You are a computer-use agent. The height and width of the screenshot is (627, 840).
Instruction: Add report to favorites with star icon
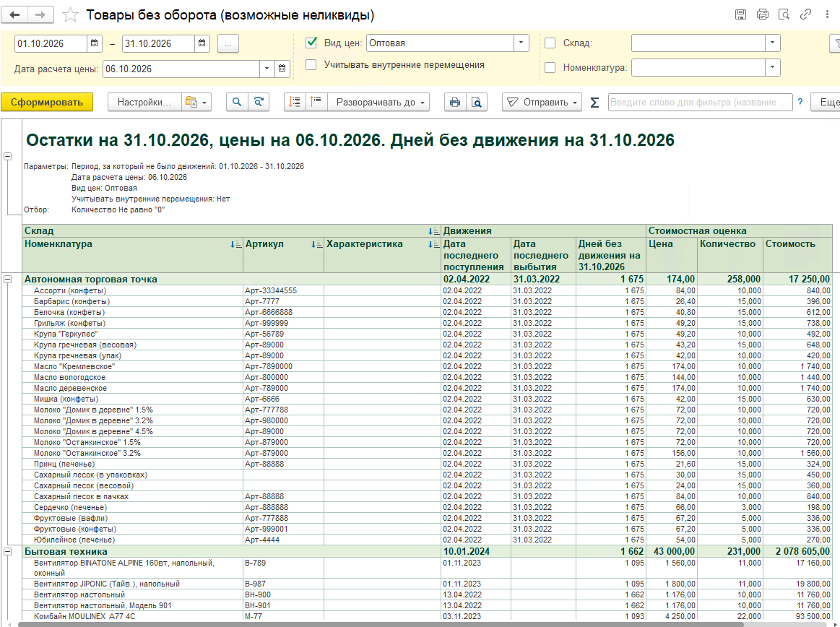click(x=70, y=15)
